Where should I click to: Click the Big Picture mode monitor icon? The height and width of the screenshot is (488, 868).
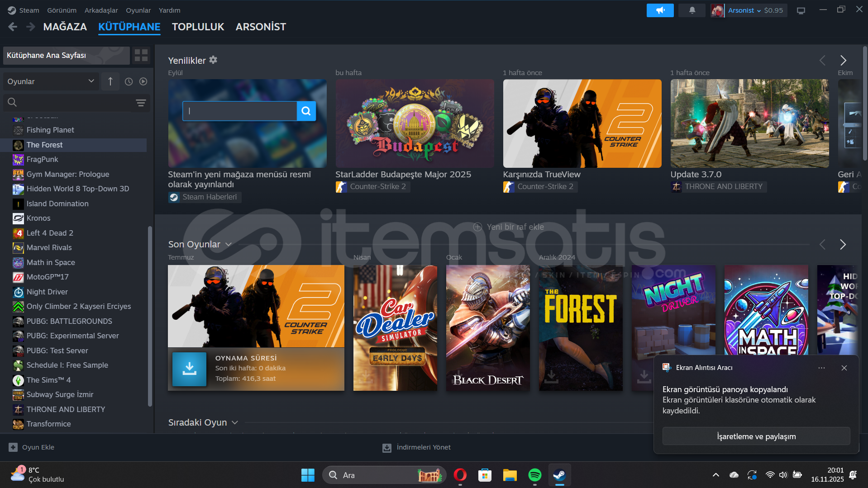pos(801,10)
